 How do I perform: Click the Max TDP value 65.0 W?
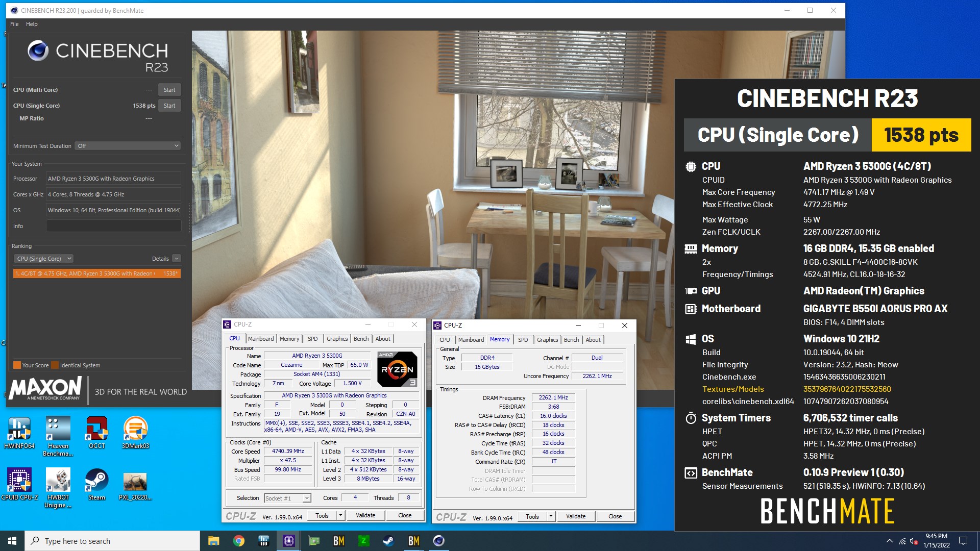tap(359, 365)
